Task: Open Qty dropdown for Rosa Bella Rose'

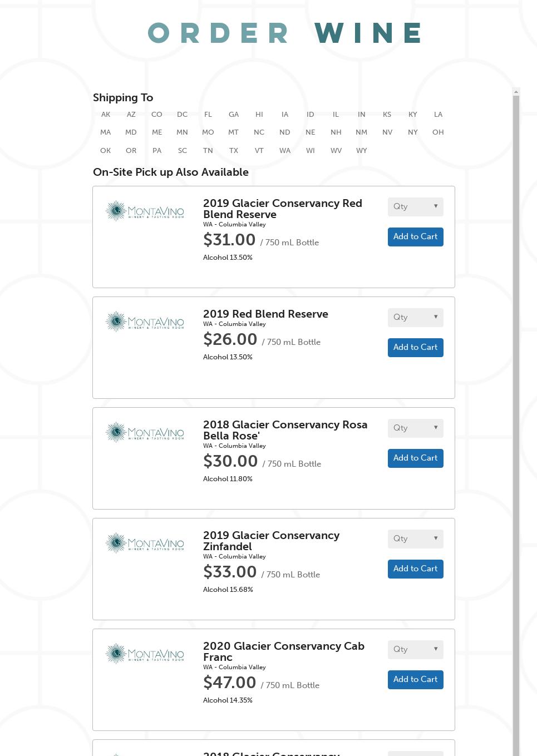Action: pos(415,428)
